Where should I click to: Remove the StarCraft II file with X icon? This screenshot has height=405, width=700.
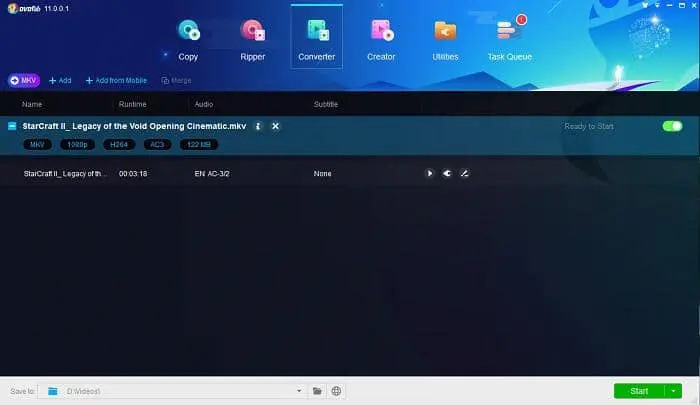tap(275, 126)
